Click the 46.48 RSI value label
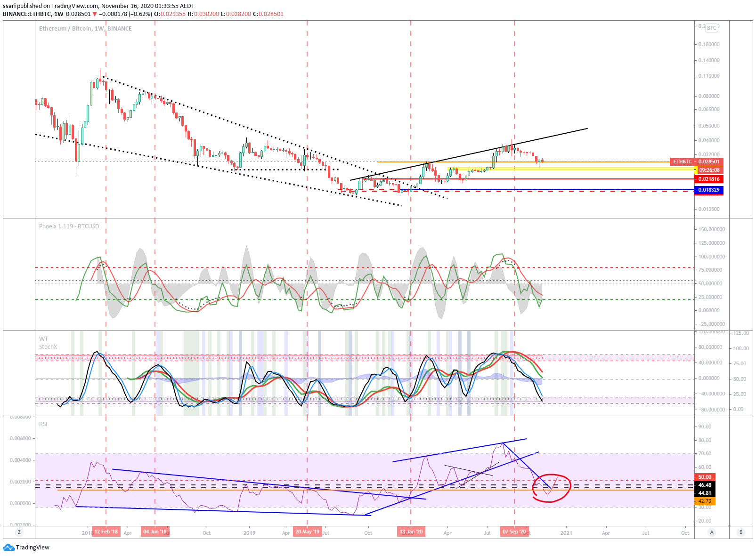 click(705, 485)
